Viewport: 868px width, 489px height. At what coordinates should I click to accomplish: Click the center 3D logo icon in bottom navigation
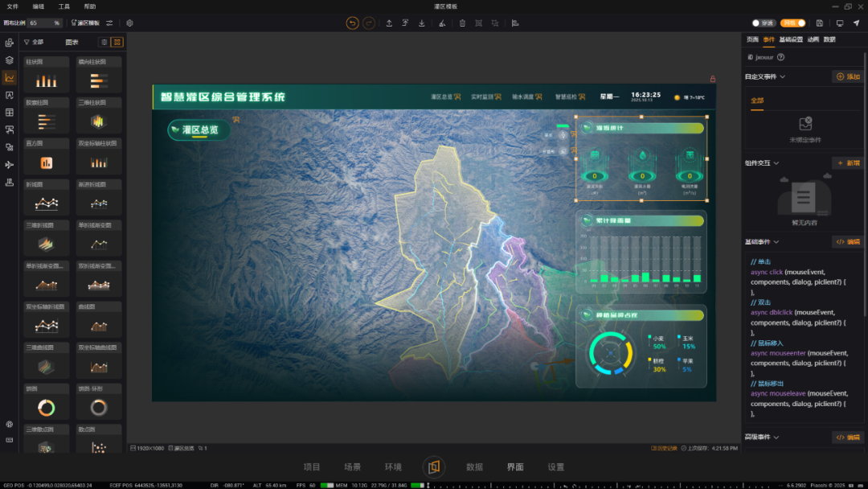(x=434, y=466)
